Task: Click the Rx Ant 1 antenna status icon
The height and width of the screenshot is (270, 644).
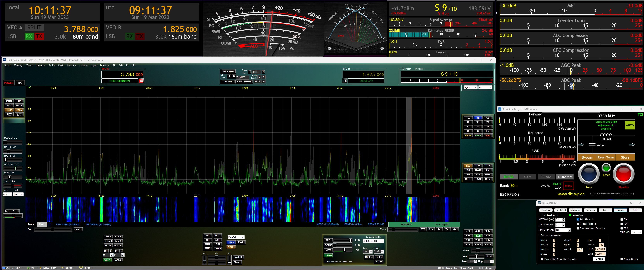Action: pyautogui.click(x=63, y=268)
